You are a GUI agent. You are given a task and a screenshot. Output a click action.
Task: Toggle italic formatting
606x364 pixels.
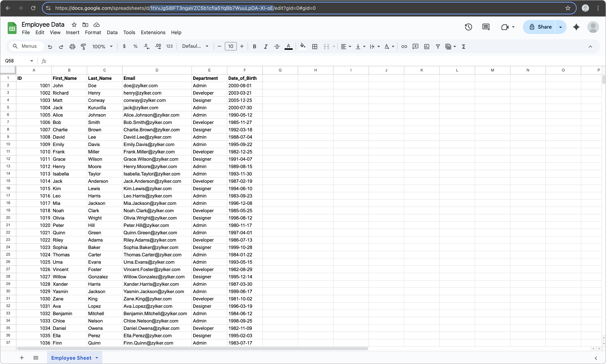pos(266,46)
